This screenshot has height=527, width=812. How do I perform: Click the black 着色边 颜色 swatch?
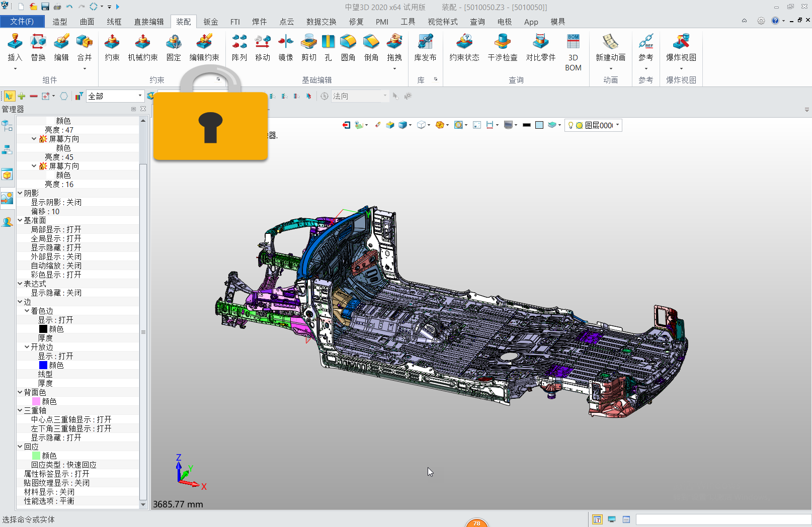click(43, 329)
